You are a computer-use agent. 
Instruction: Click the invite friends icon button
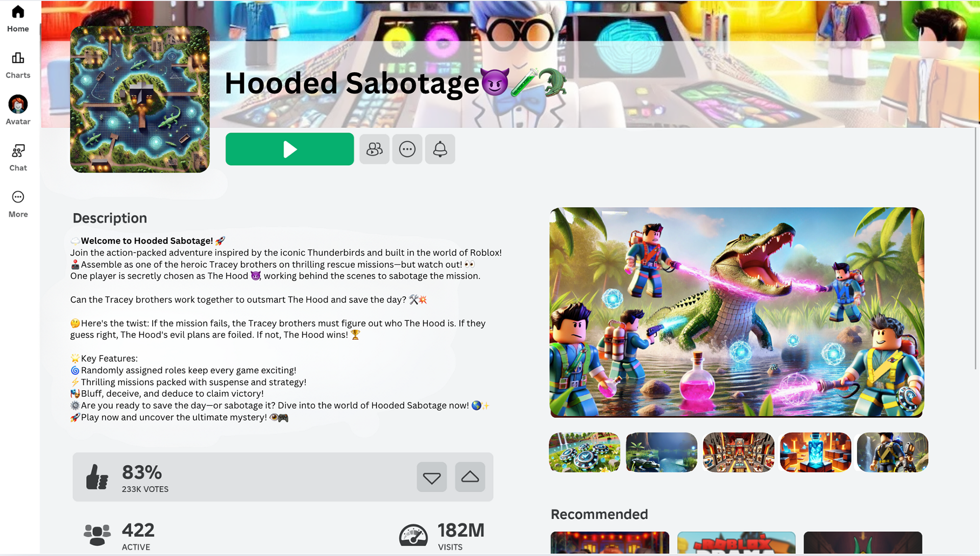(x=374, y=149)
